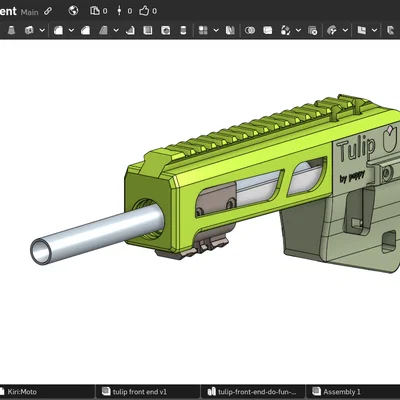Image resolution: width=400 pixels, height=400 pixels.
Task: Click the public globe icon
Action: click(73, 11)
